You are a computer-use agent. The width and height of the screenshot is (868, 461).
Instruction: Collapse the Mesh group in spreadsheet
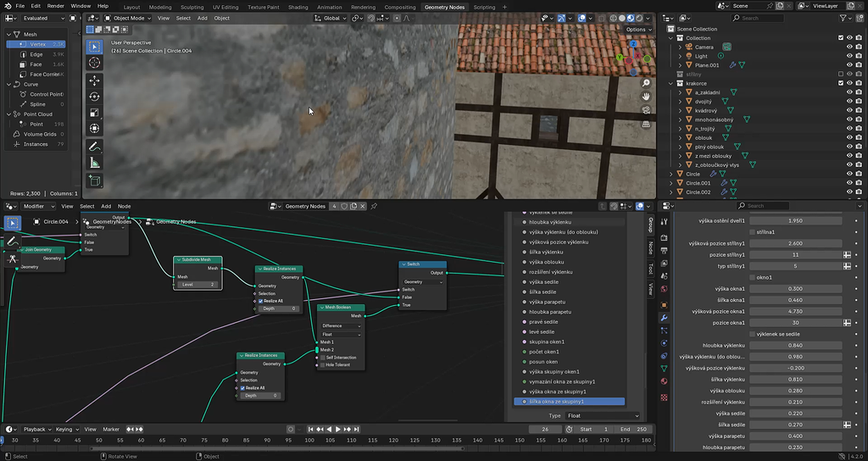9,34
